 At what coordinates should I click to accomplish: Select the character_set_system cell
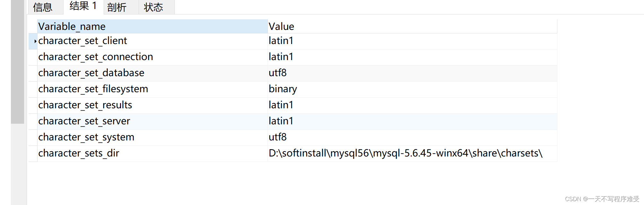coord(152,138)
